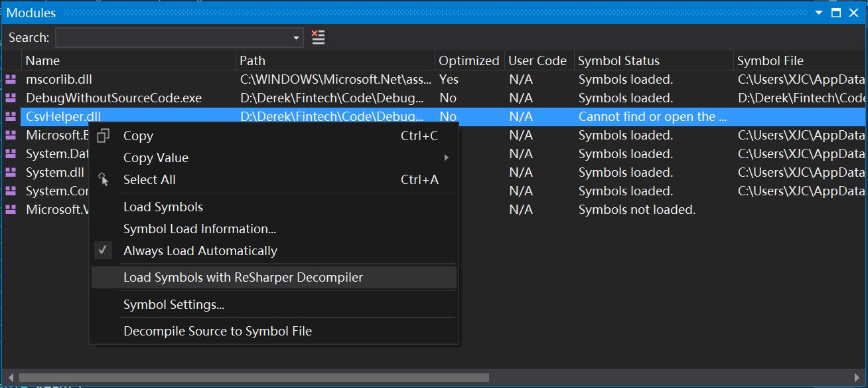Image resolution: width=868 pixels, height=388 pixels.
Task: Expand the Copy Value submenu
Action: point(446,157)
